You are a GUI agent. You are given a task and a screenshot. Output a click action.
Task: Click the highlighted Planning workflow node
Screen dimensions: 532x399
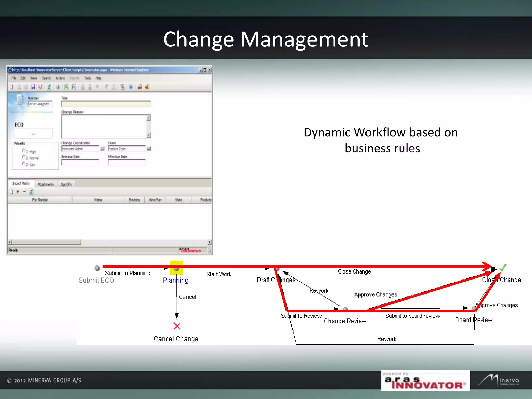click(176, 268)
